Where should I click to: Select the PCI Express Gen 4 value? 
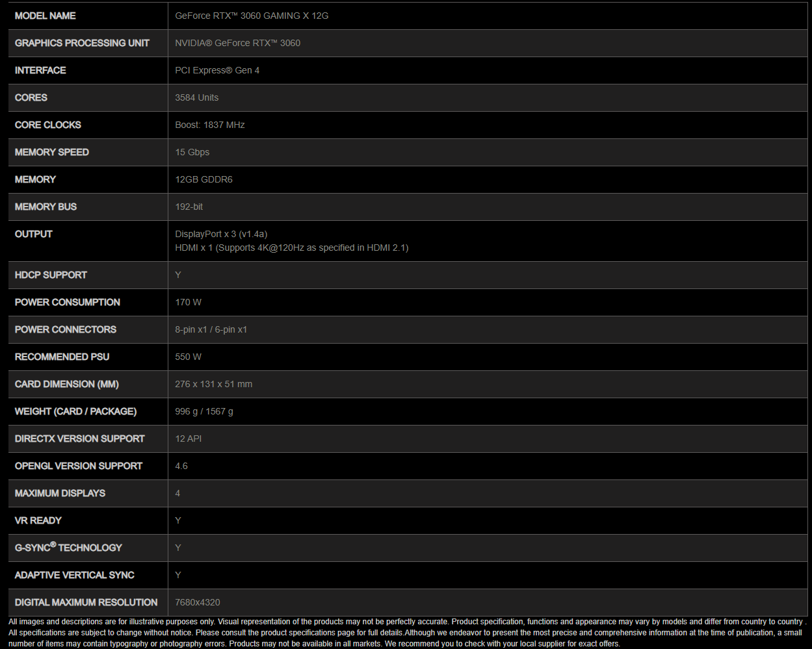click(217, 70)
